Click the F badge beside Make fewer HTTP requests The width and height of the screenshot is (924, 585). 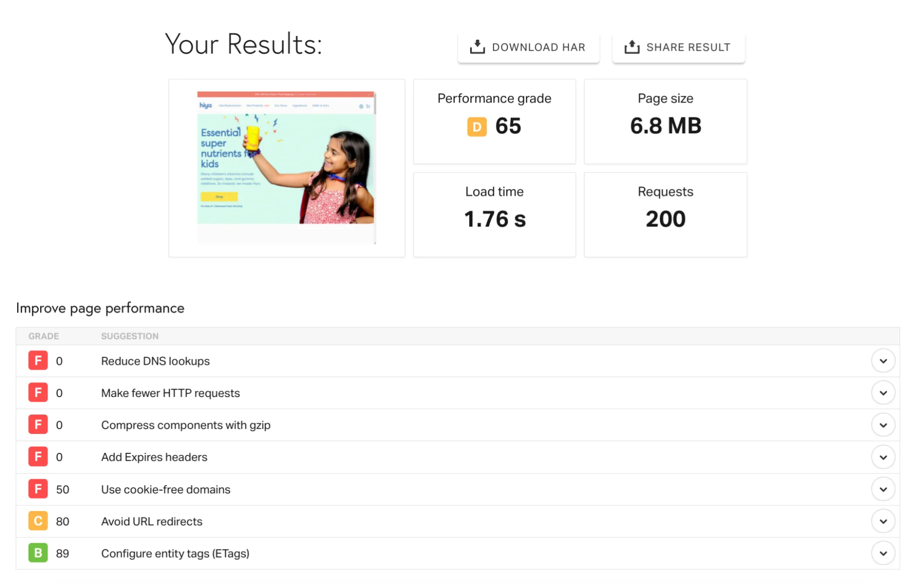pyautogui.click(x=38, y=393)
